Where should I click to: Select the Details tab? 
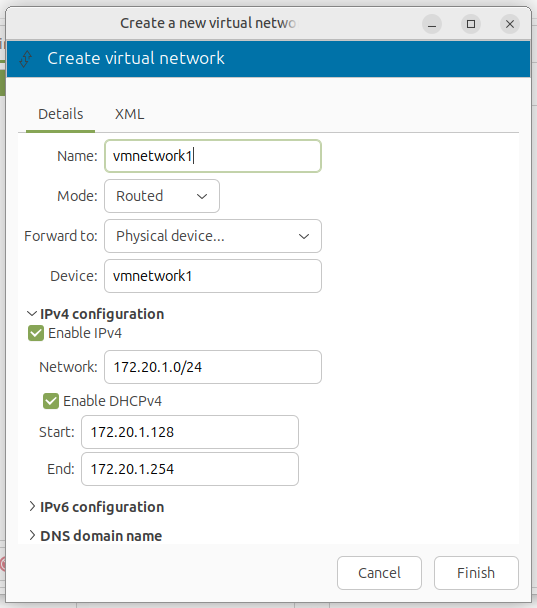60,114
